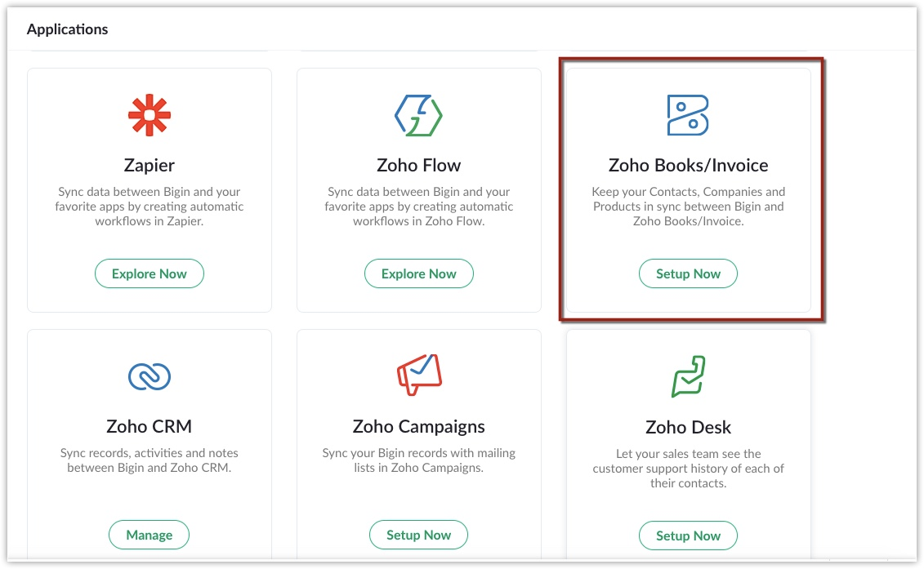This screenshot has height=569, width=924.
Task: Click the Zoho Desk heading text
Action: pyautogui.click(x=688, y=427)
